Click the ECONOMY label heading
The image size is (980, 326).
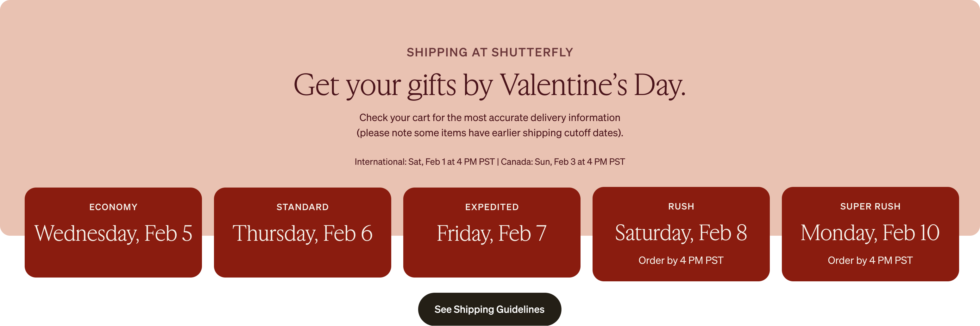113,207
